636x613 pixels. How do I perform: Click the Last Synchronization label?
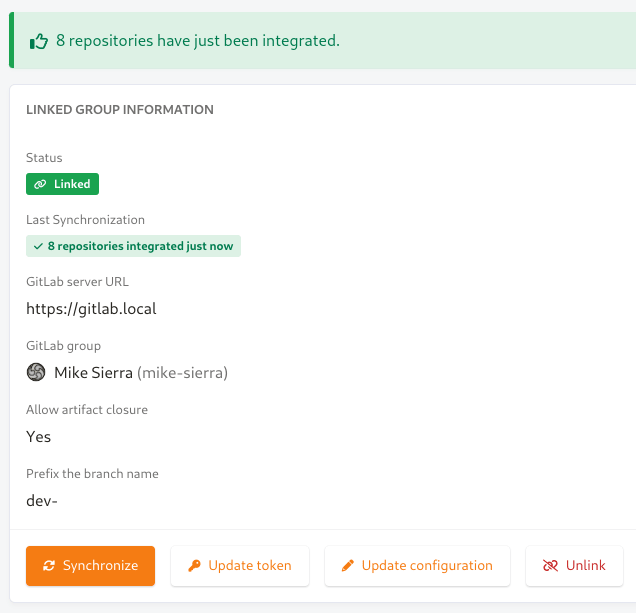85,219
